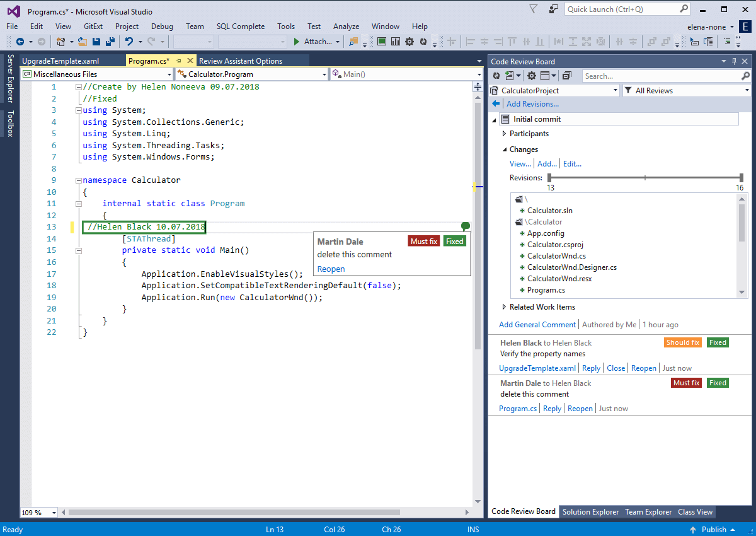Refresh the Code Review Board

(497, 76)
